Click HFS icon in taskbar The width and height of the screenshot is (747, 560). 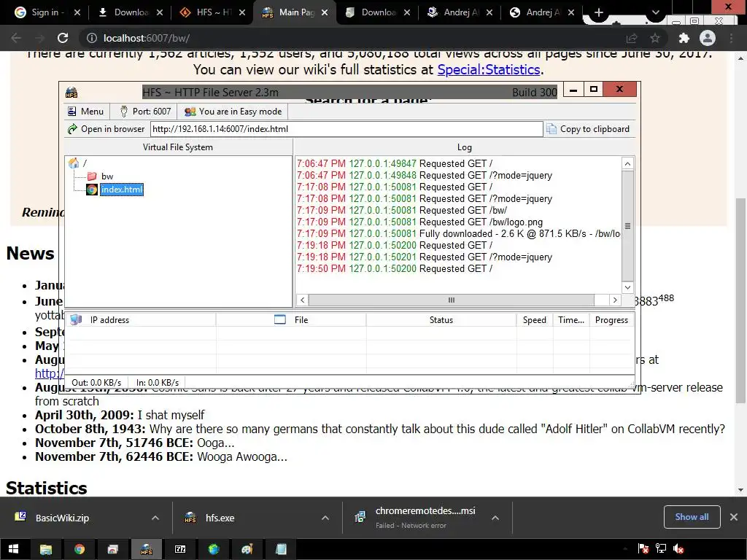(x=146, y=550)
